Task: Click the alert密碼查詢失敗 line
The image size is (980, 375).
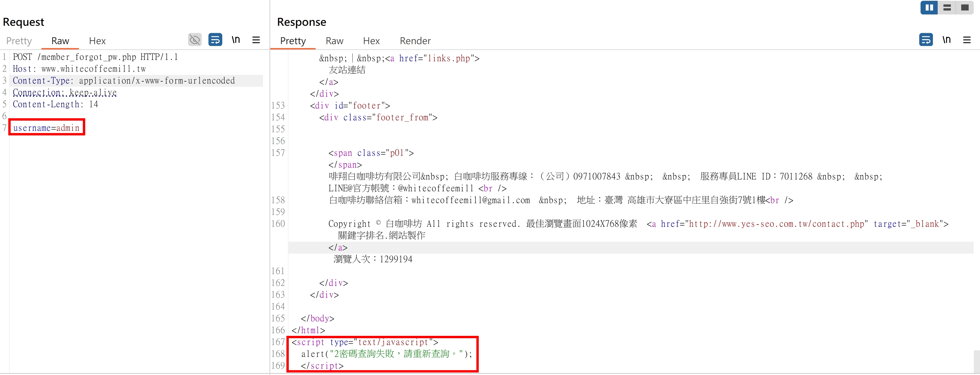Action: pyautogui.click(x=387, y=354)
